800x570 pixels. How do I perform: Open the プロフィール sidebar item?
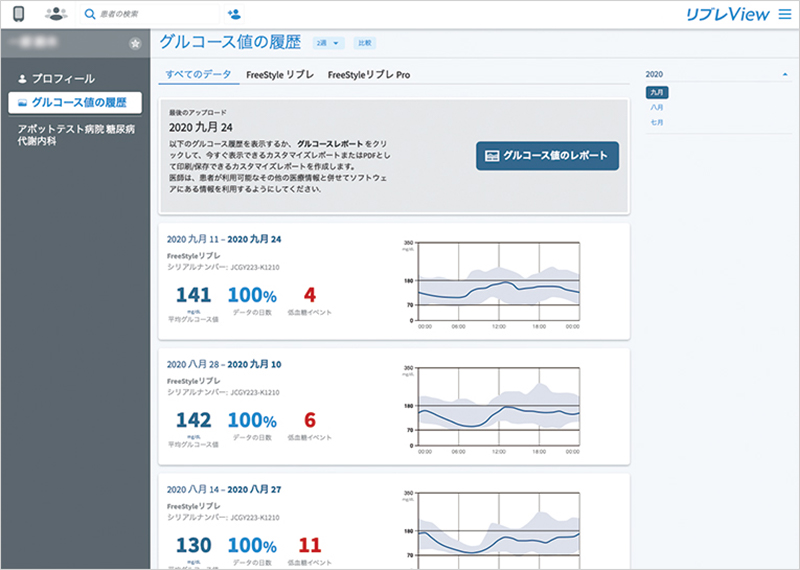click(x=57, y=79)
